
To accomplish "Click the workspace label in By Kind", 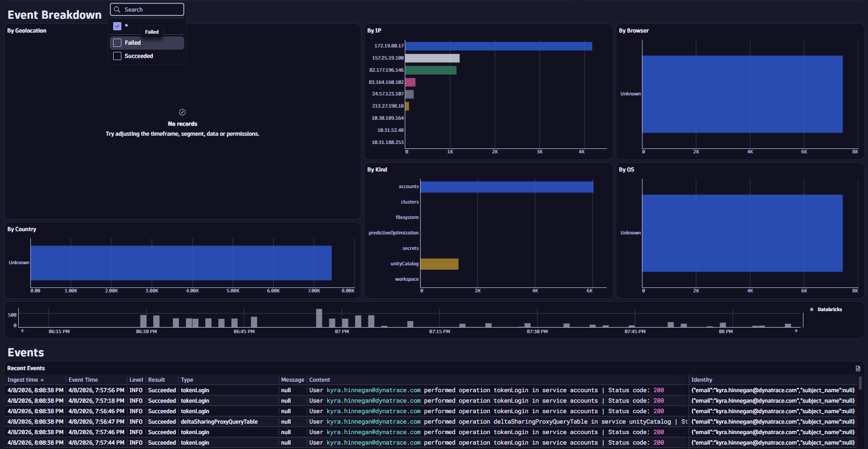I will [x=407, y=279].
